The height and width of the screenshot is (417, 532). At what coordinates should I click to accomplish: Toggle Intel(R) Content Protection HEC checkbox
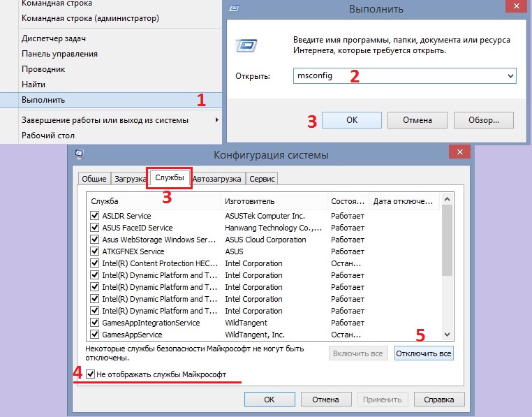click(95, 263)
